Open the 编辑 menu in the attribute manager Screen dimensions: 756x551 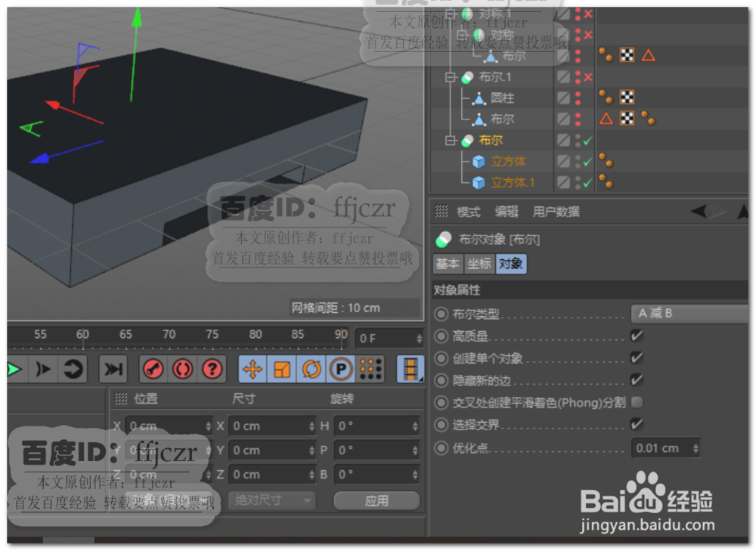(x=507, y=212)
